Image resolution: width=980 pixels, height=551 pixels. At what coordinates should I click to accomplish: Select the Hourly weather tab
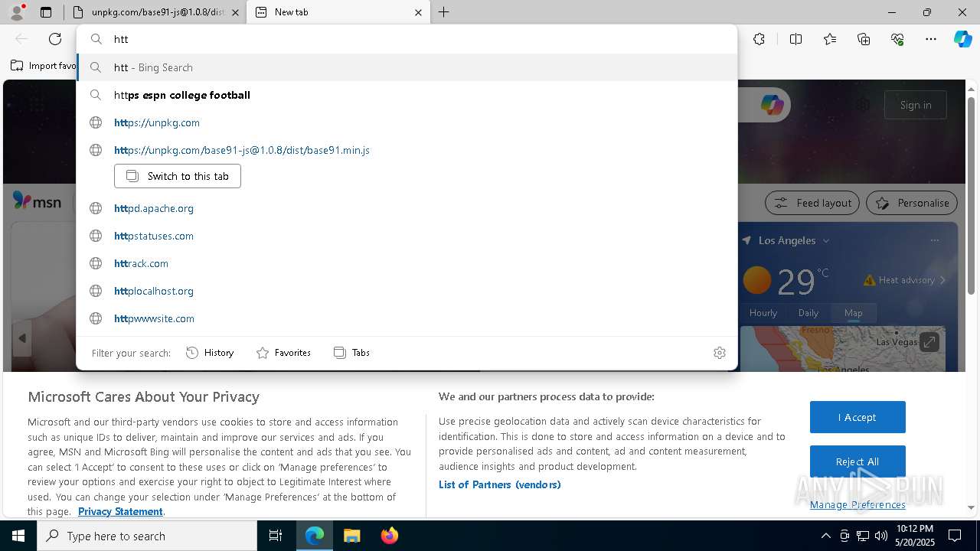(763, 312)
